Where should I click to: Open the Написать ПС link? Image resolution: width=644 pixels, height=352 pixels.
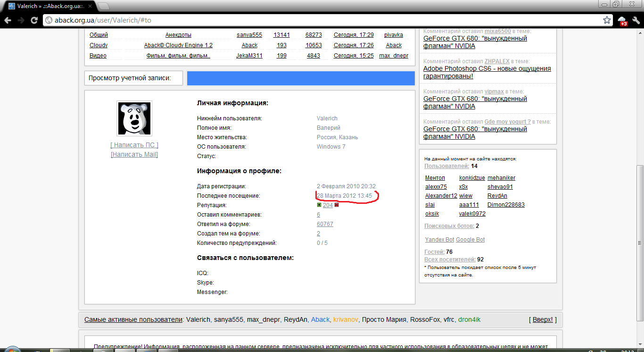pyautogui.click(x=134, y=145)
